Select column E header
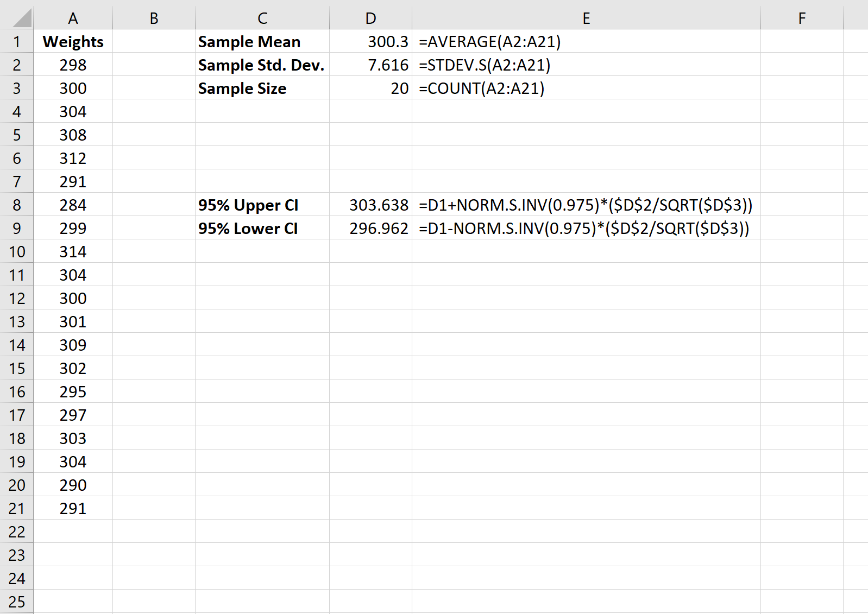The image size is (868, 614). [586, 18]
